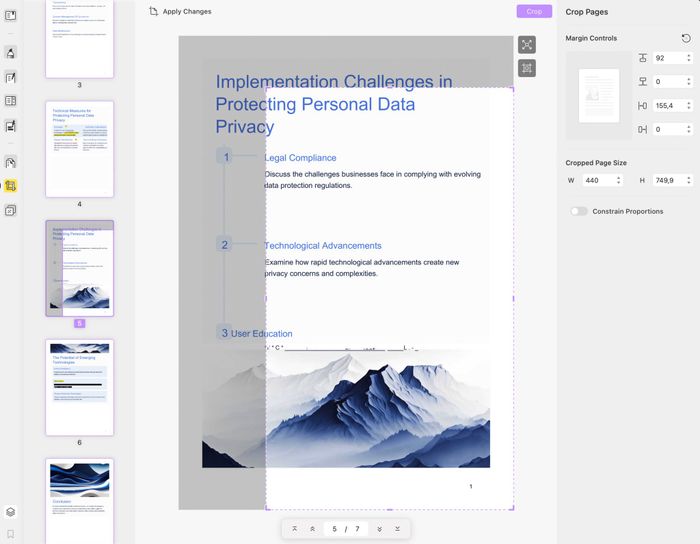Go to the previous page arrow
Image resolution: width=700 pixels, height=544 pixels.
[312, 528]
